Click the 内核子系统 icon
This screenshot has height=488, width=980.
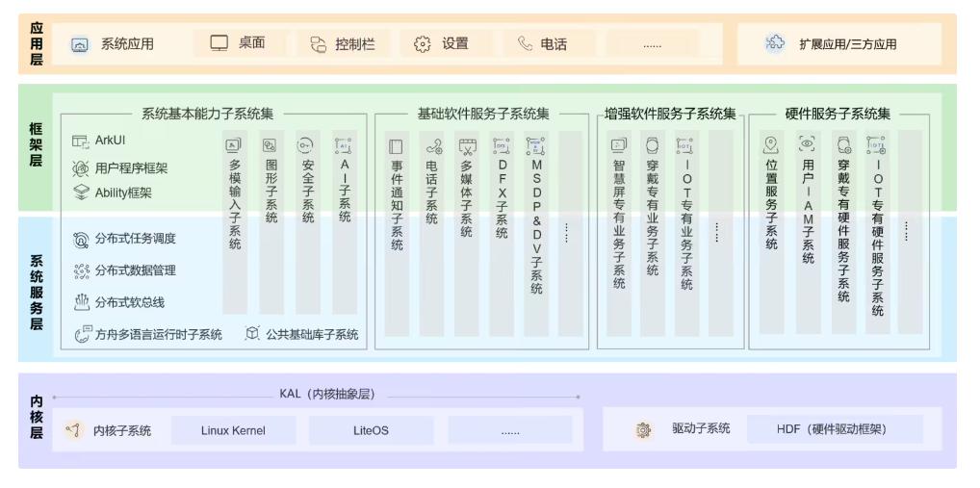coord(74,429)
